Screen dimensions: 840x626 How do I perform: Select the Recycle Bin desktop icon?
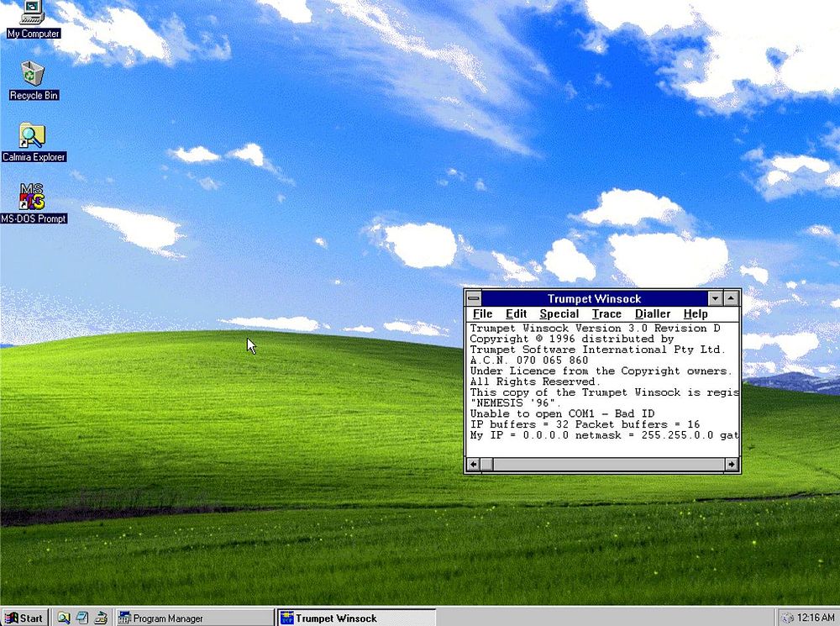[34, 81]
